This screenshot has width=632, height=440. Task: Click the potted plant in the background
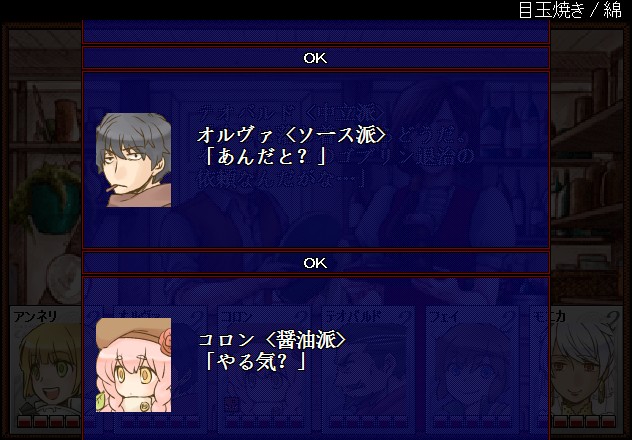46,199
